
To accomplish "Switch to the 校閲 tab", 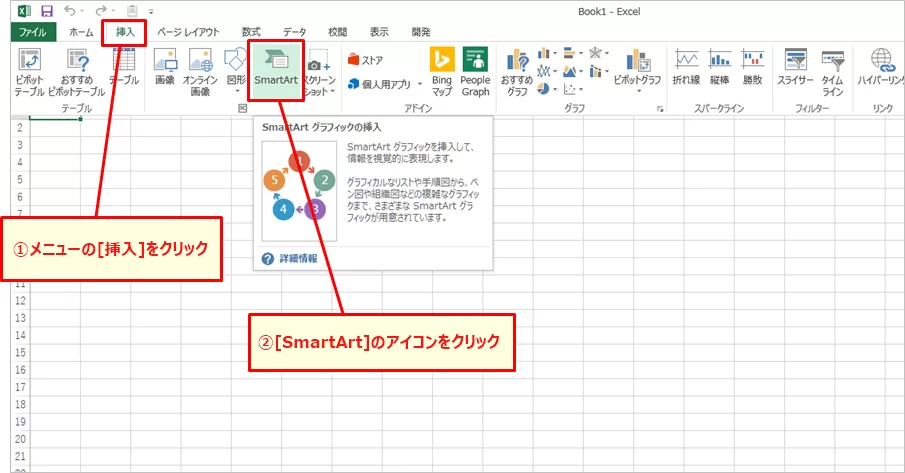I will [338, 32].
